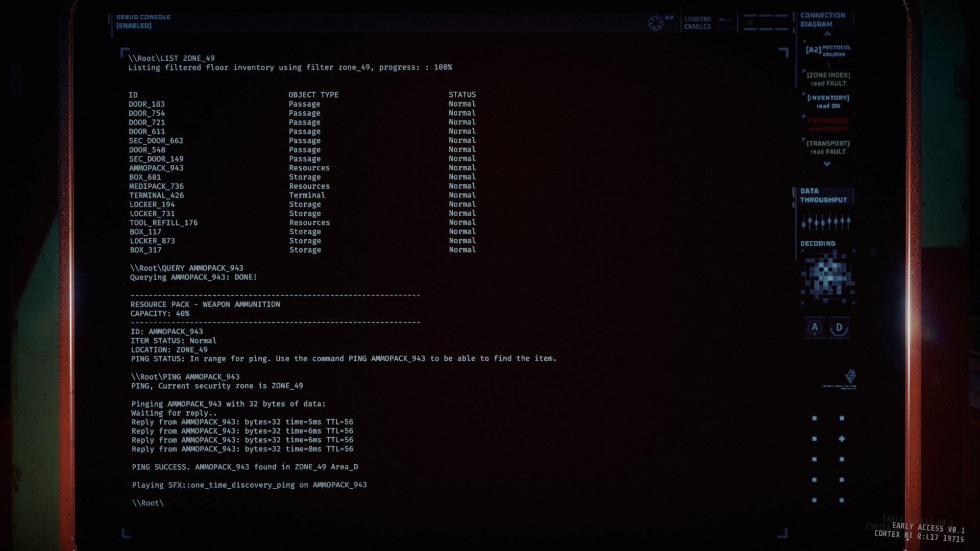
Task: Select the [ZONE INDEX] read FAULT node
Action: click(828, 79)
